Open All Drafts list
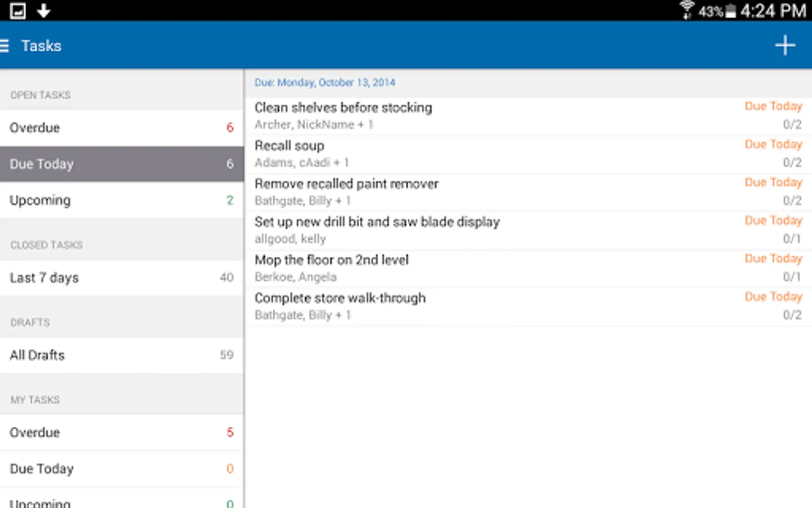This screenshot has height=508, width=812. point(122,355)
